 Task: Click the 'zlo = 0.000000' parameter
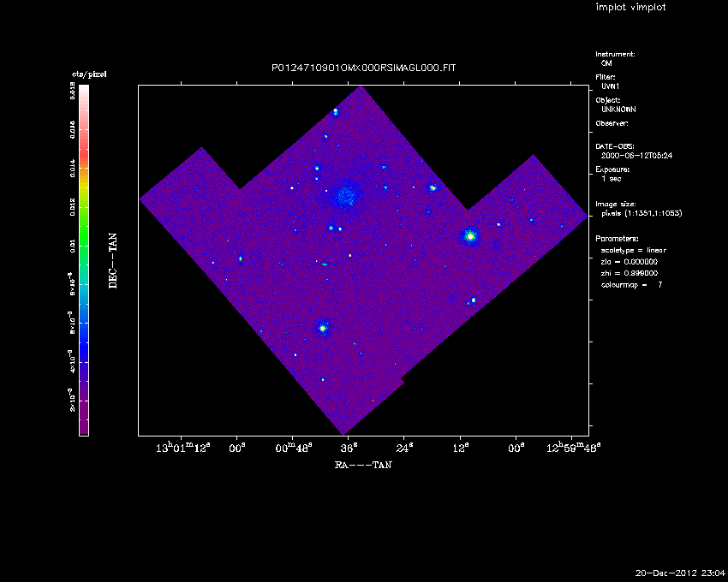pyautogui.click(x=630, y=262)
